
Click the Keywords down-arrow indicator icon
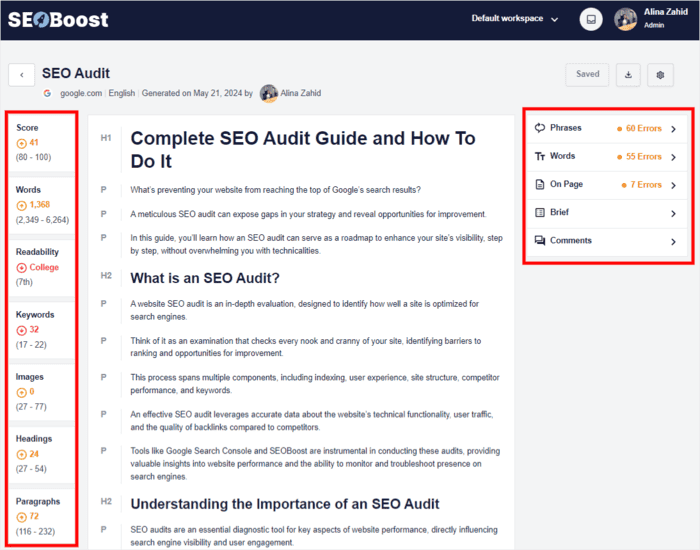click(x=21, y=330)
